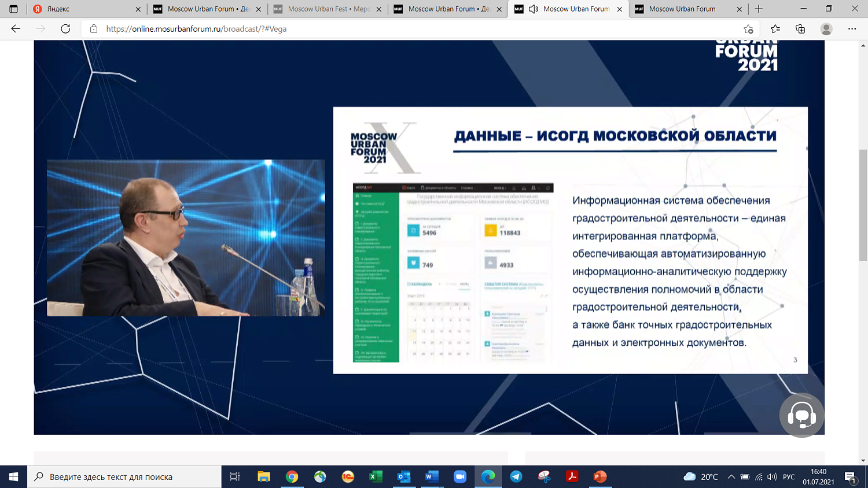Open the browser settings ellipsis menu
The width and height of the screenshot is (868, 488).
851,28
